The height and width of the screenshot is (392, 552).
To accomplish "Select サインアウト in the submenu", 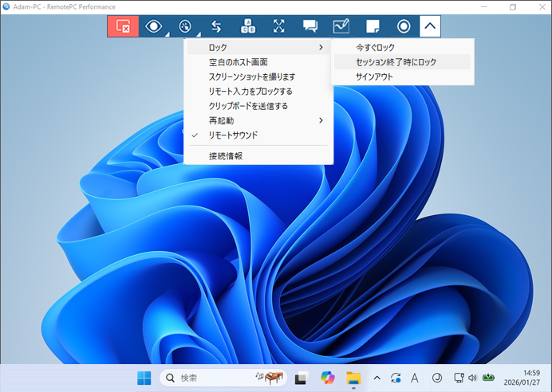I will point(402,76).
